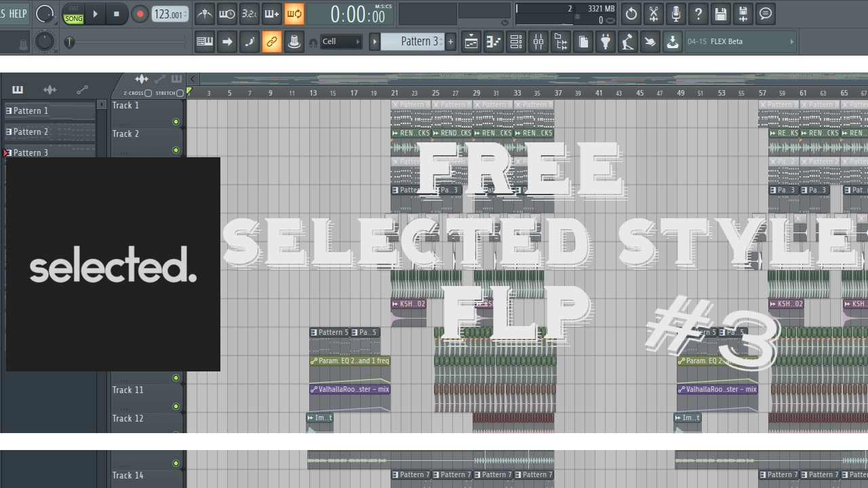Viewport: 868px width, 488px height.
Task: Click the undo circular arrow icon
Action: pyautogui.click(x=631, y=14)
